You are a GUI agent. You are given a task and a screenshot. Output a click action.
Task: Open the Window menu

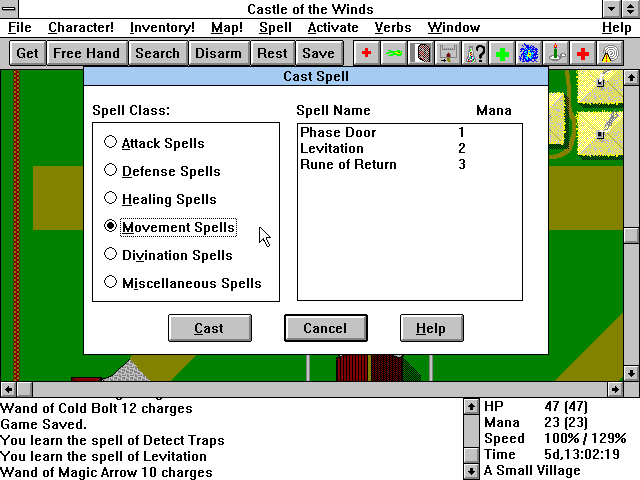pyautogui.click(x=453, y=27)
